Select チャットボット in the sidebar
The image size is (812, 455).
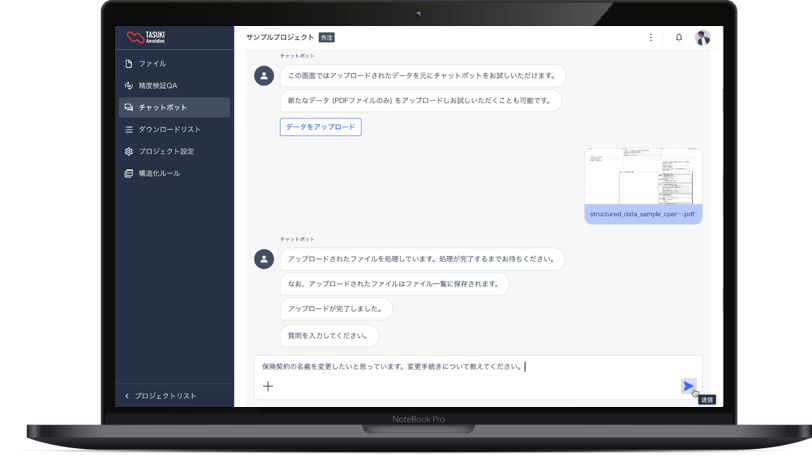[175, 108]
